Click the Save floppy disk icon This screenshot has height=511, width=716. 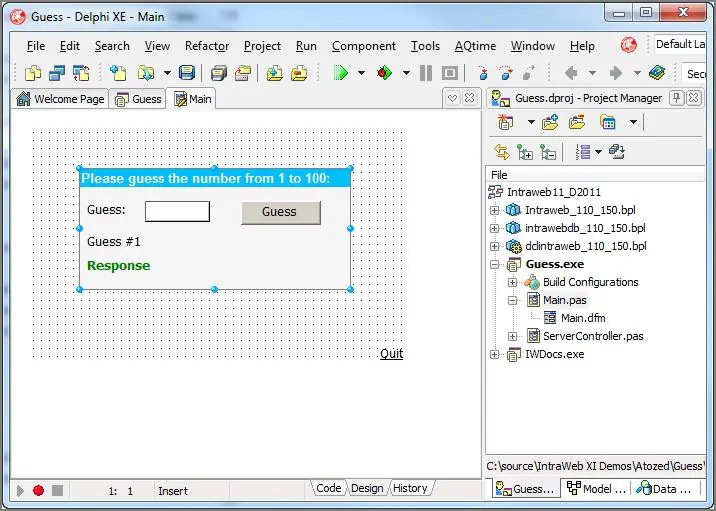187,73
